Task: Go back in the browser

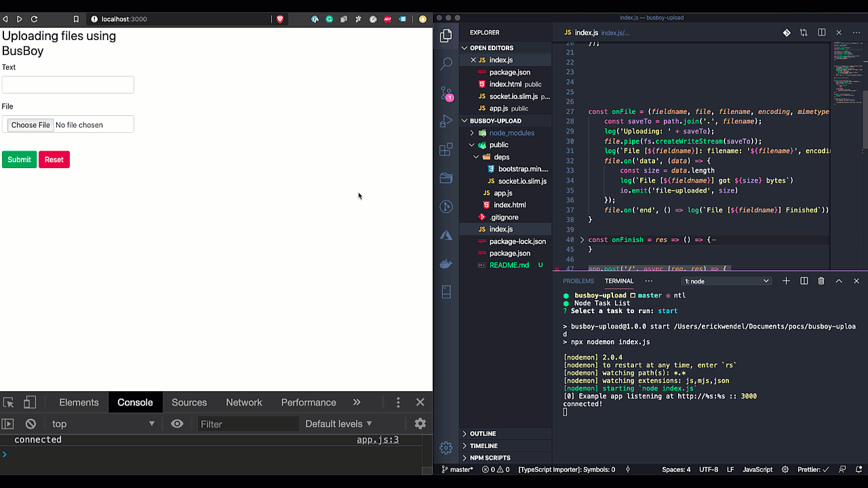Action: click(x=5, y=19)
